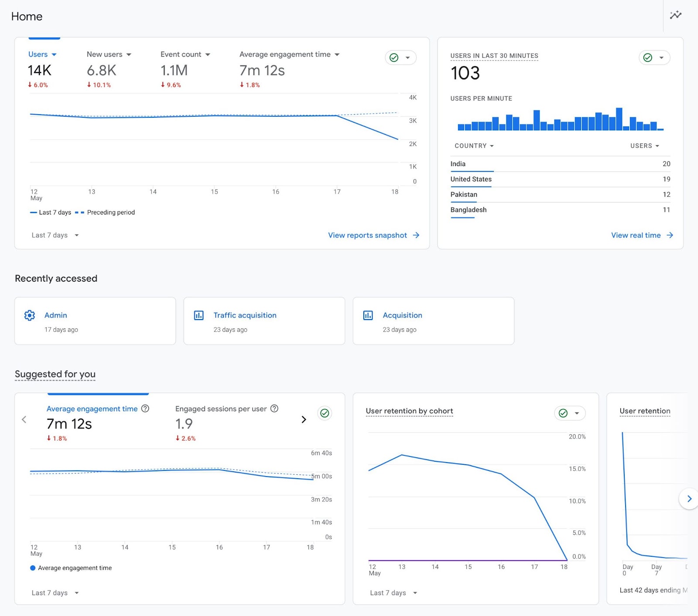Open the COUNTRY sort dropdown
The image size is (698, 616).
pos(474,146)
